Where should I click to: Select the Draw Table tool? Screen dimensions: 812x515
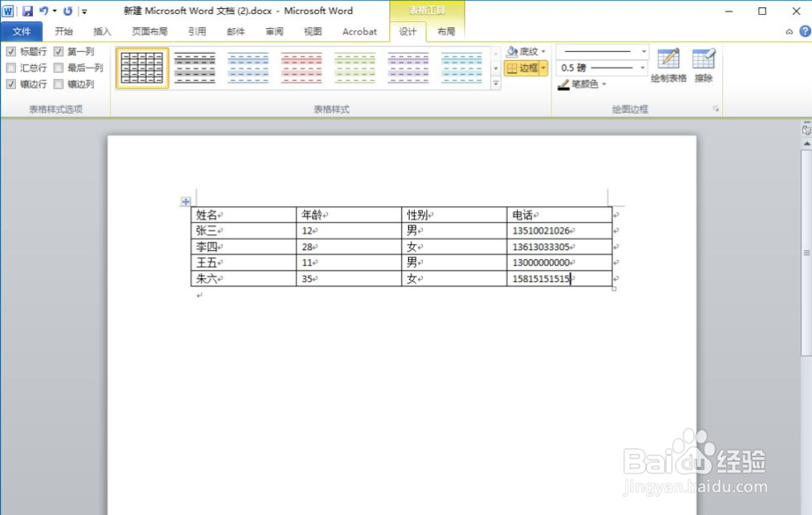click(x=668, y=64)
